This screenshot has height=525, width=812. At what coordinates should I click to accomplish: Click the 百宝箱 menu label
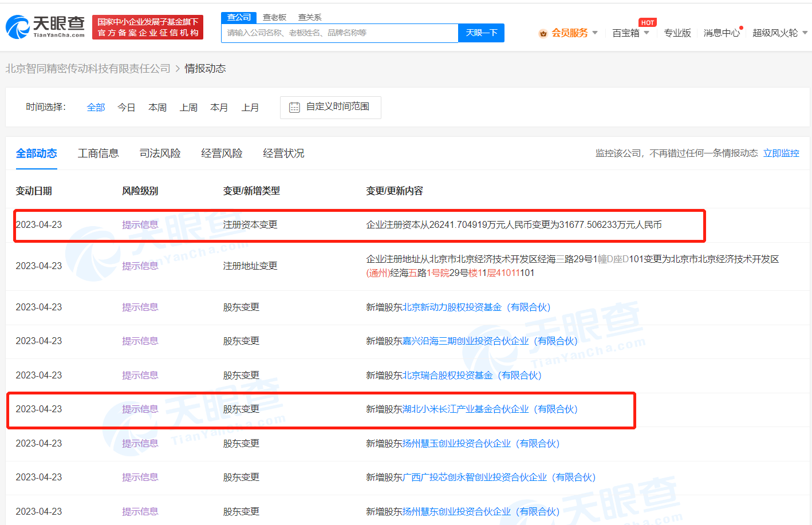coord(626,33)
